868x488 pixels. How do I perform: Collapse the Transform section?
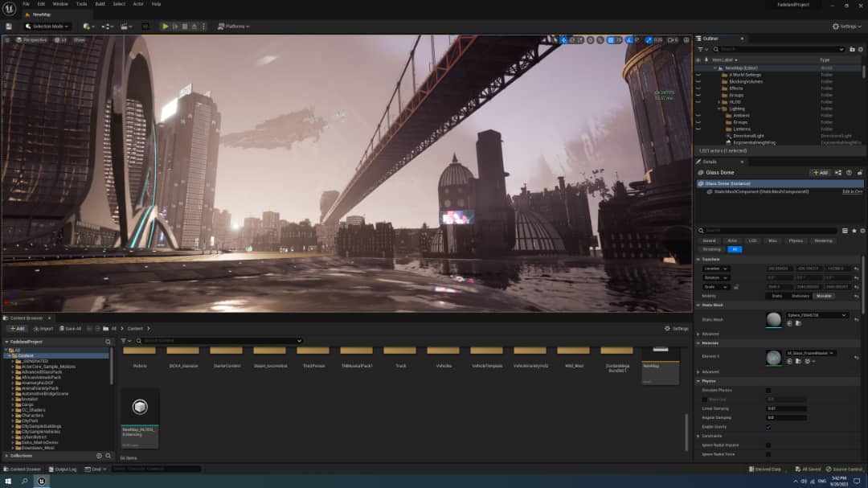coord(698,259)
